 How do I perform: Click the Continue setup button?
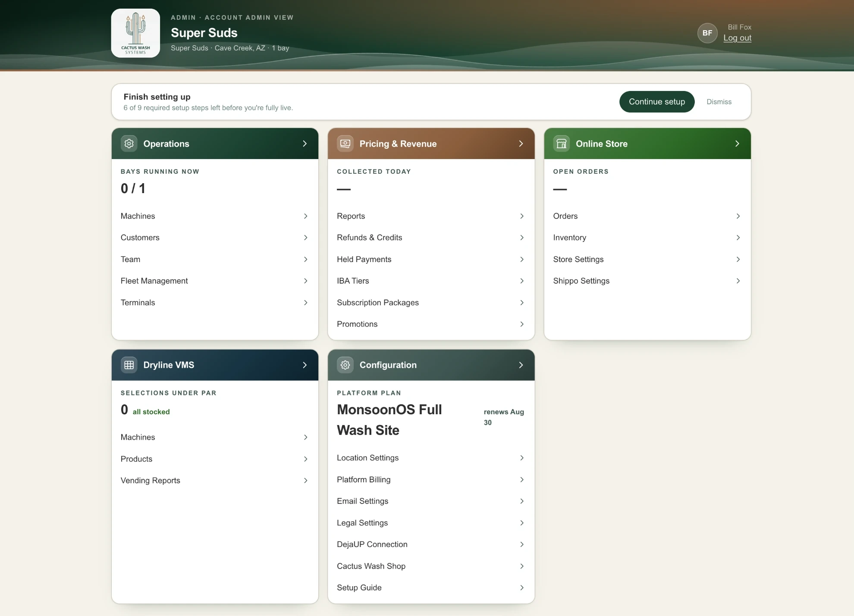pyautogui.click(x=657, y=102)
